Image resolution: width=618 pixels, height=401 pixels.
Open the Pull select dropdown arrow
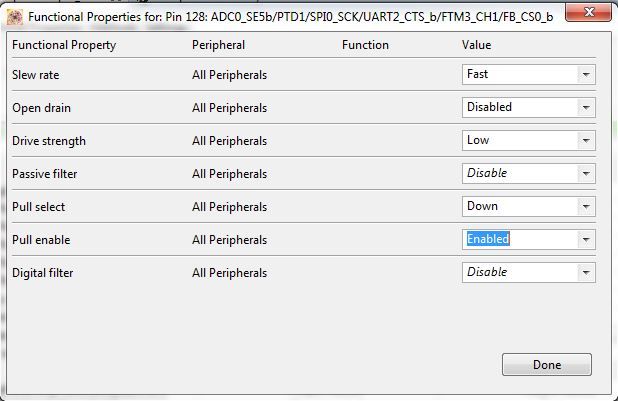point(585,207)
